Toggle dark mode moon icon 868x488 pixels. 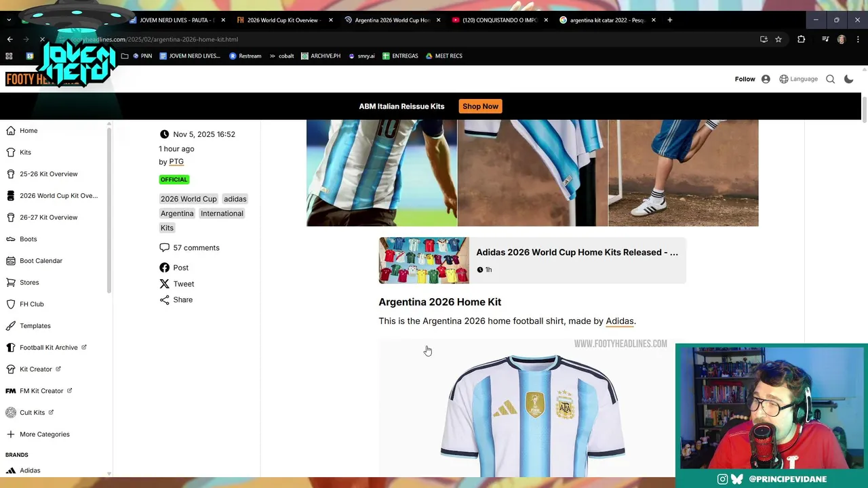848,79
